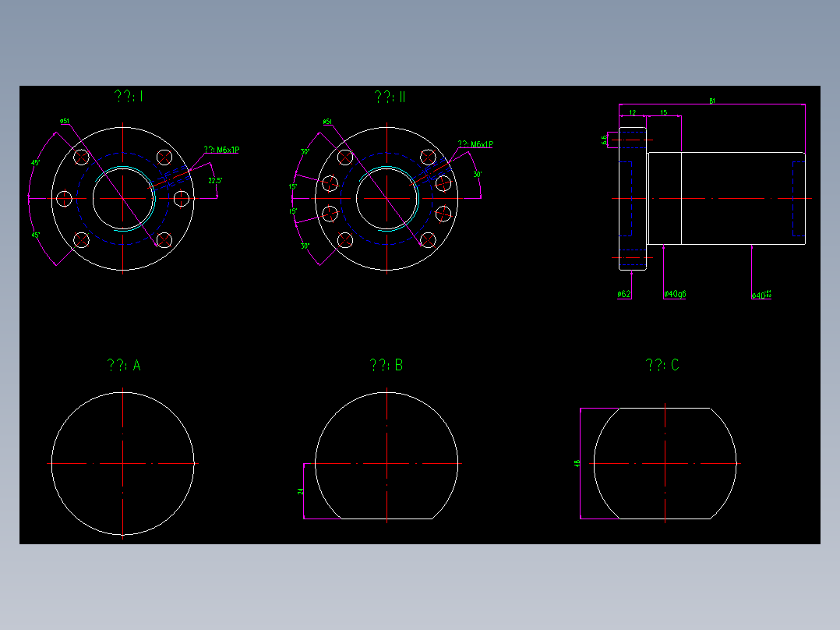Image resolution: width=840 pixels, height=630 pixels.
Task: Click the 12 width dimension on side view
Action: coord(632,112)
